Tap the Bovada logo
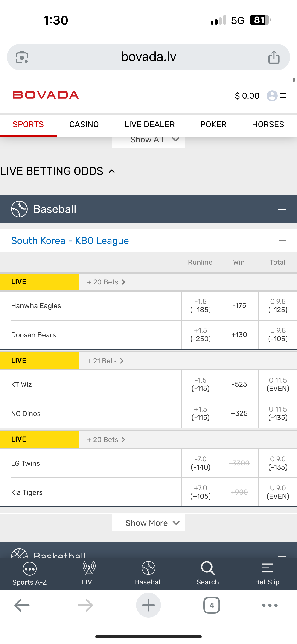Viewport: 297px width, 644px height. click(46, 95)
